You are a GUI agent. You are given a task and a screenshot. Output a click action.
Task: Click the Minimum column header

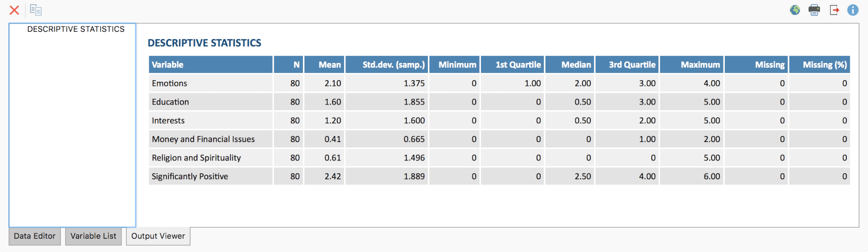click(454, 65)
